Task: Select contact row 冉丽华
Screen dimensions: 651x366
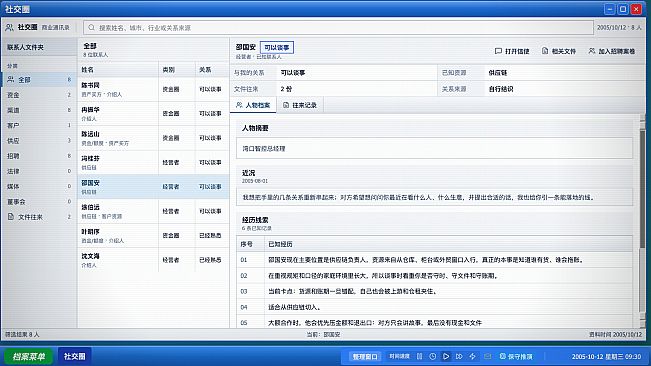Action: 153,114
